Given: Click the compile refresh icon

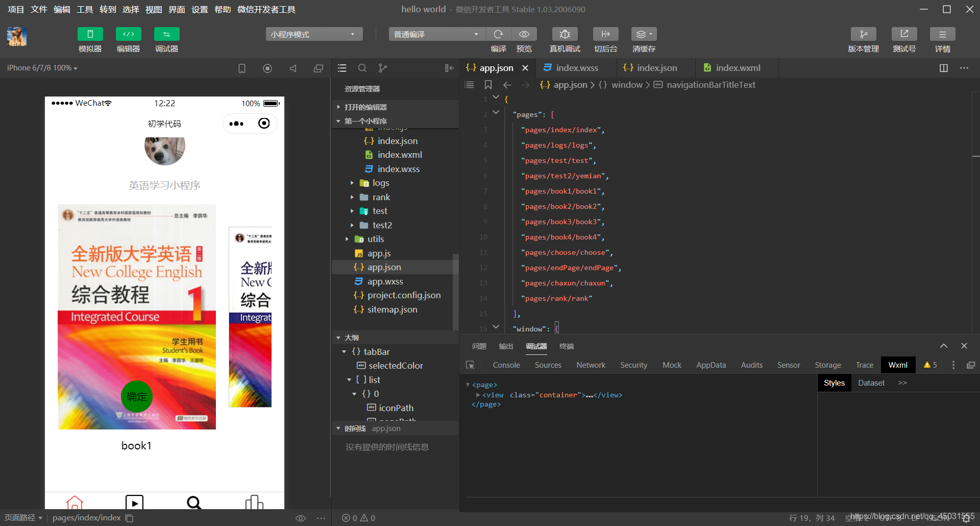Looking at the screenshot, I should tap(499, 34).
